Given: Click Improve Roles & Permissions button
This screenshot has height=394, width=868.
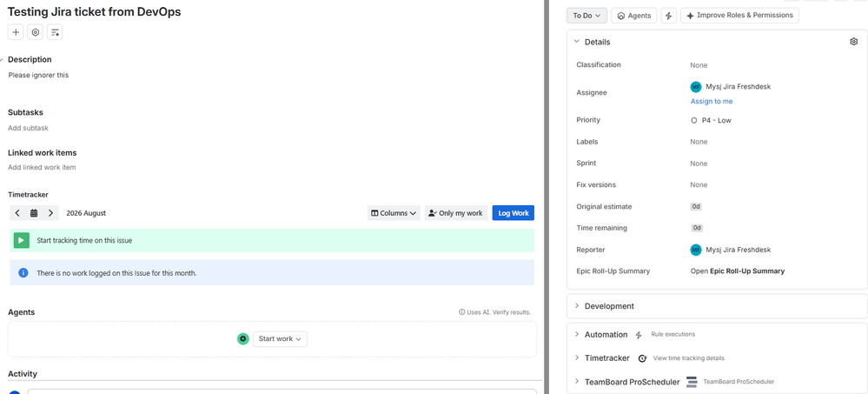Looking at the screenshot, I should pos(739,16).
